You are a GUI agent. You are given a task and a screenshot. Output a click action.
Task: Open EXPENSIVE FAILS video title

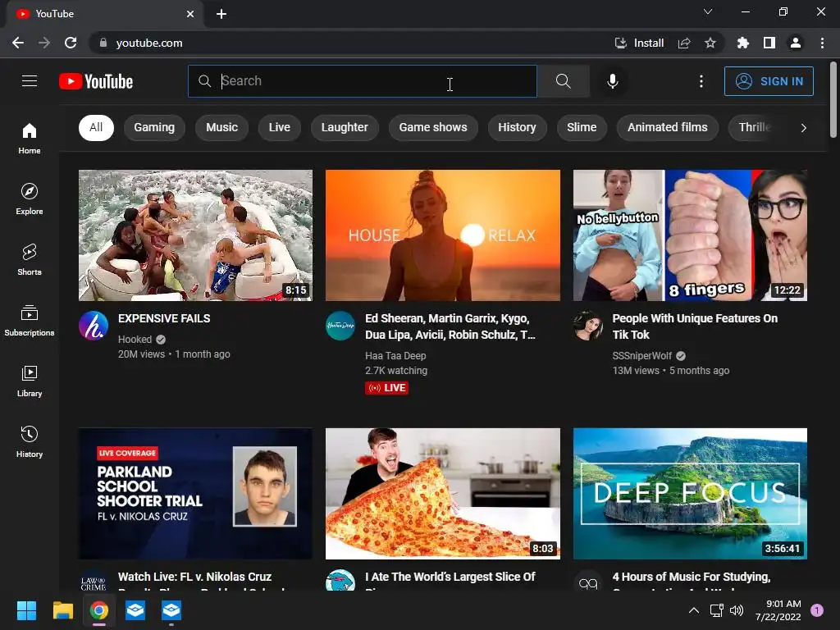point(164,318)
